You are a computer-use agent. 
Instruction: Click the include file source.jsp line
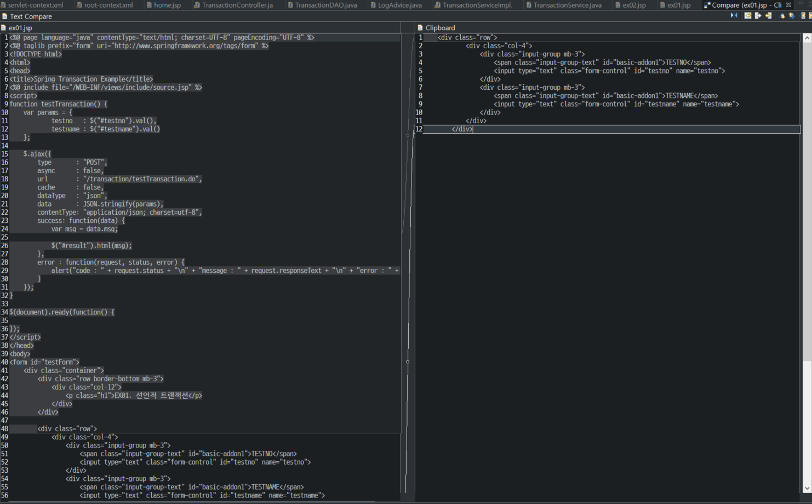pos(106,88)
